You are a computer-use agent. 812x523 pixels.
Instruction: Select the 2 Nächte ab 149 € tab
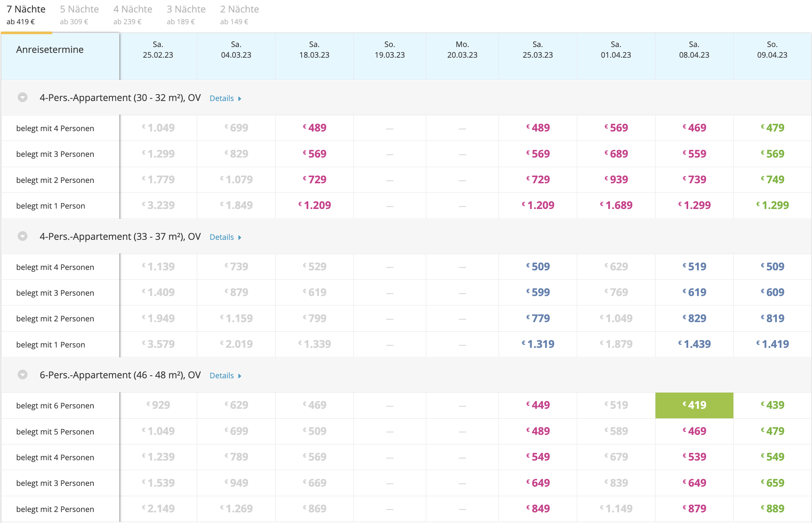239,15
